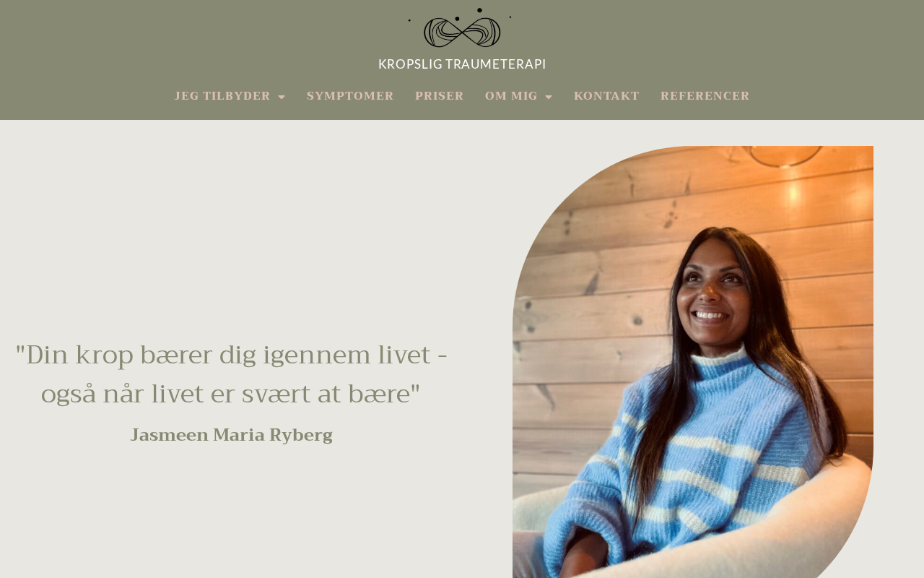Viewport: 924px width, 578px height.
Task: Expand the caret arrow beside OM MIG
Action: (x=549, y=97)
